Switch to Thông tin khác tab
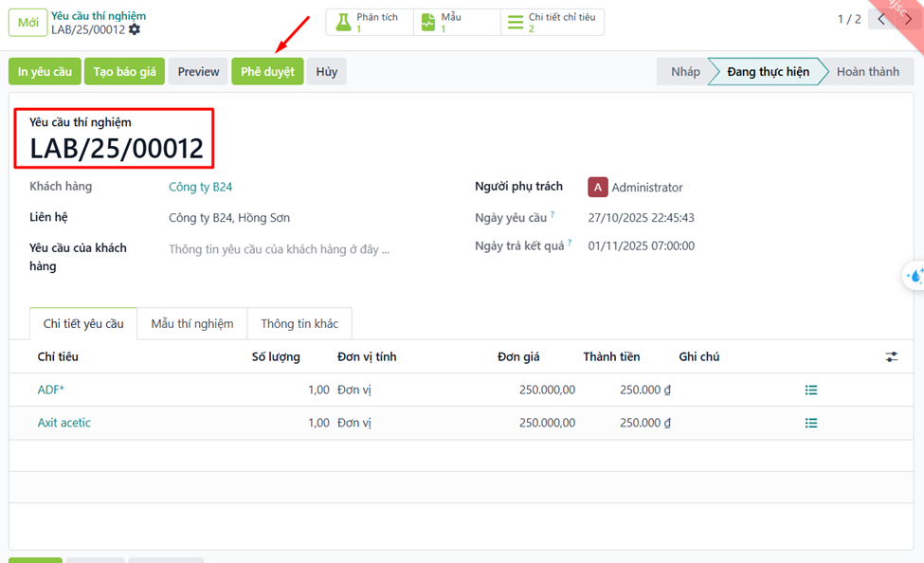Screen dimensions: 924x563 299,323
